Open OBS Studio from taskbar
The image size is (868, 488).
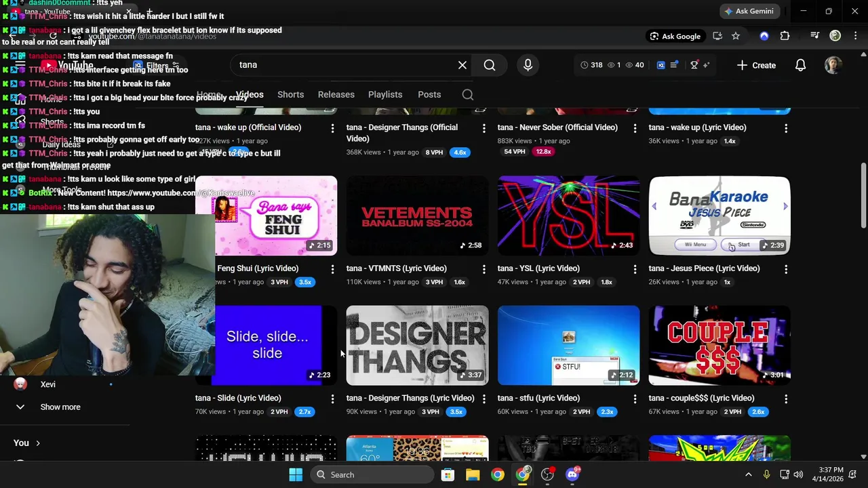click(547, 474)
